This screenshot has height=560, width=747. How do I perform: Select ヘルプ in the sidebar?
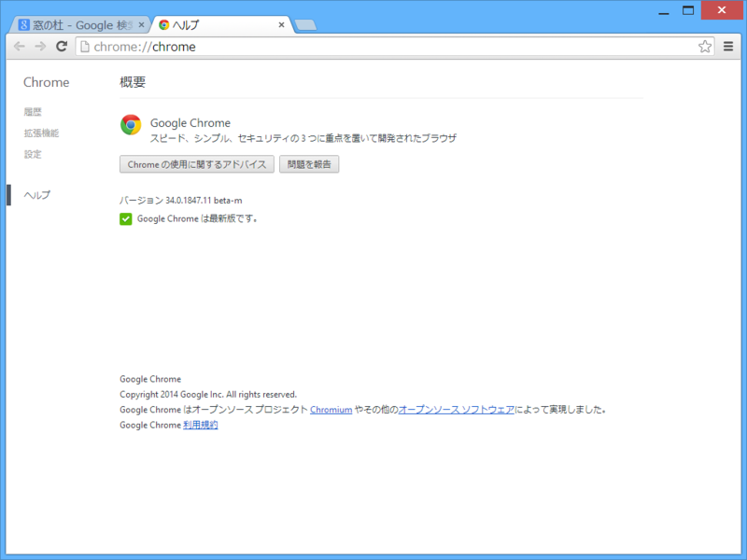[36, 195]
